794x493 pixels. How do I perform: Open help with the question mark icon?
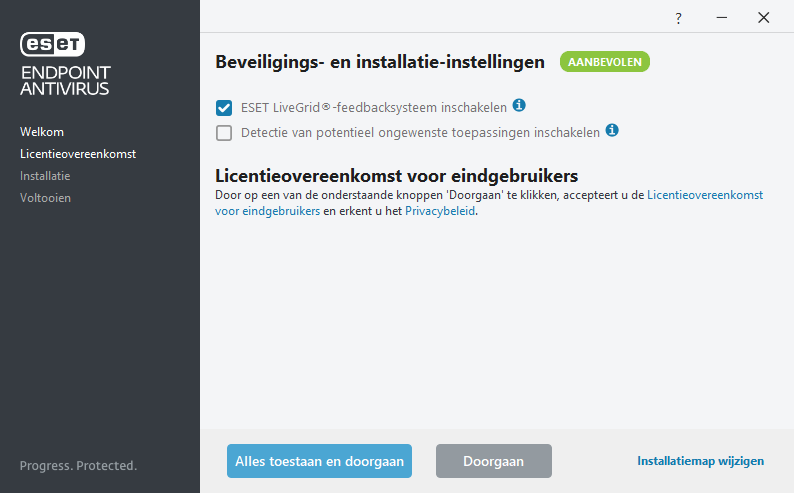(678, 18)
